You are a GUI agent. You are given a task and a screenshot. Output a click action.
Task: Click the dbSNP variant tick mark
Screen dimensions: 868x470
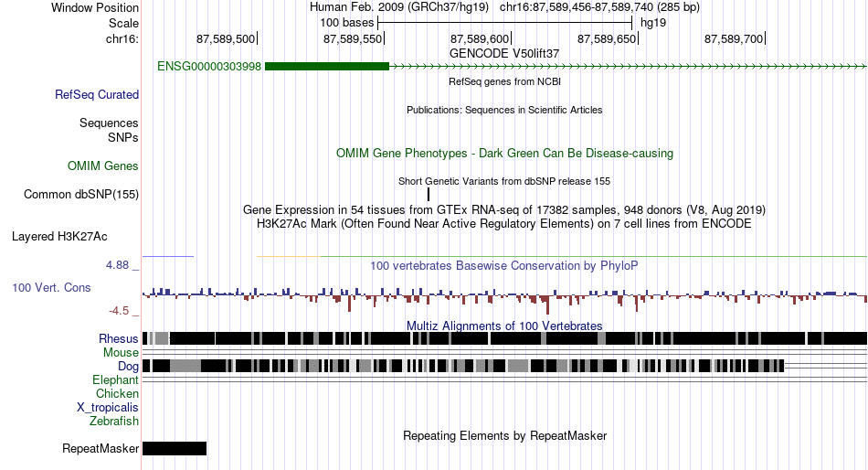point(429,194)
